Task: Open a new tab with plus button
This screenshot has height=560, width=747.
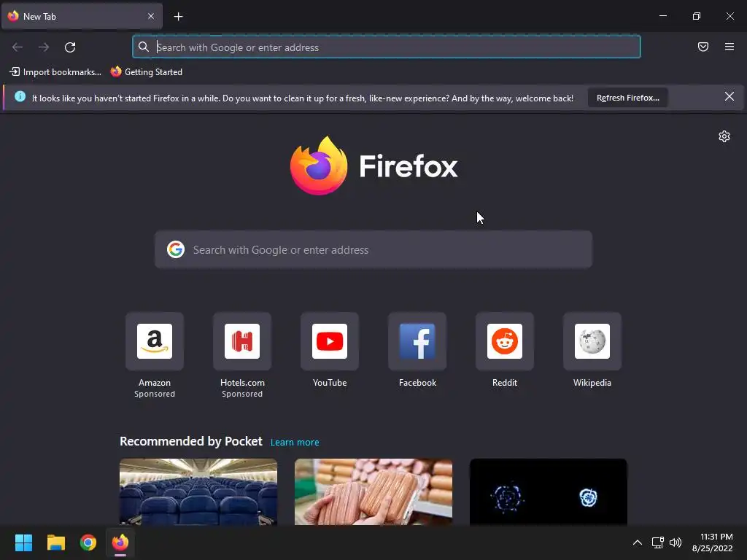Action: coord(178,17)
